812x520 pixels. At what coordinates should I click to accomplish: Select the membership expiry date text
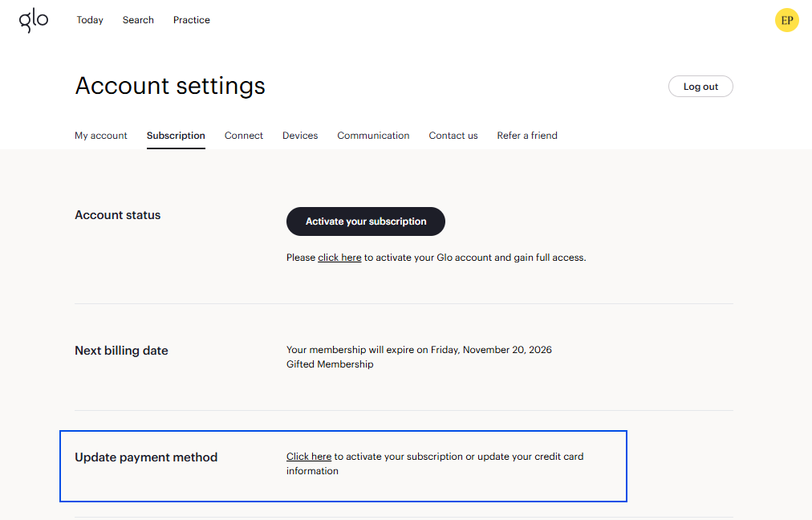(419, 350)
